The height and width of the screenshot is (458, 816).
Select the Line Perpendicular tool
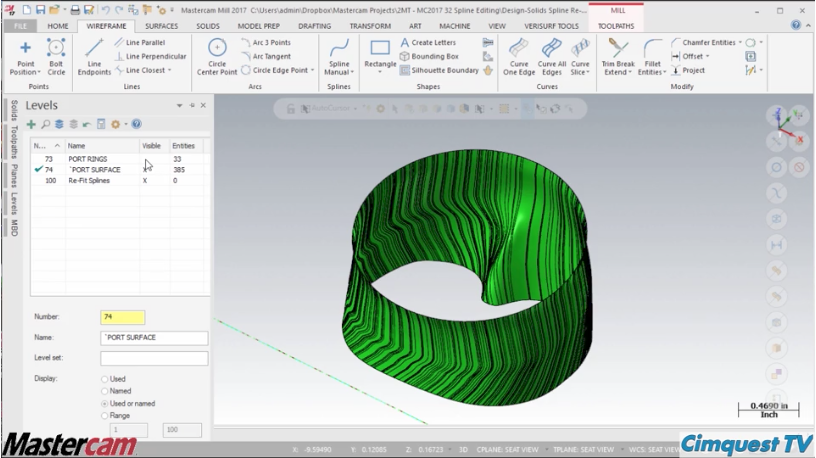(x=150, y=56)
